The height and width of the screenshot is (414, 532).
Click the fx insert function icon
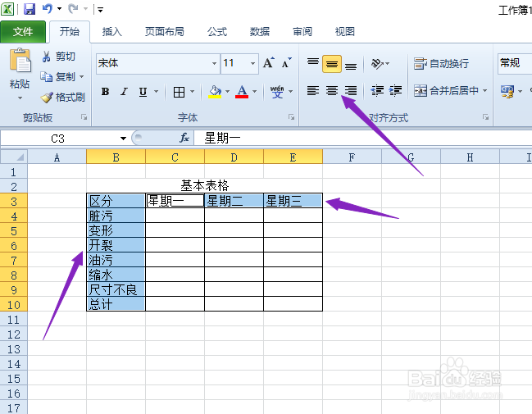click(184, 138)
